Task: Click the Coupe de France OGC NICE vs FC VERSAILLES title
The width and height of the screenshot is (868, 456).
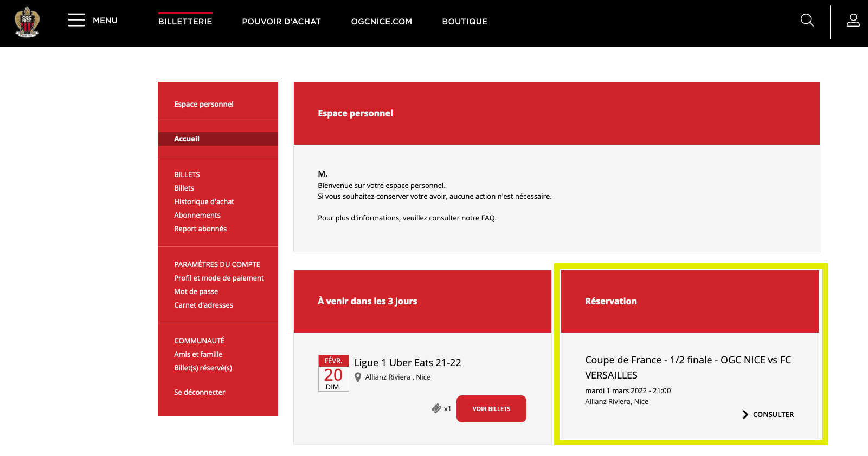Action: 688,367
